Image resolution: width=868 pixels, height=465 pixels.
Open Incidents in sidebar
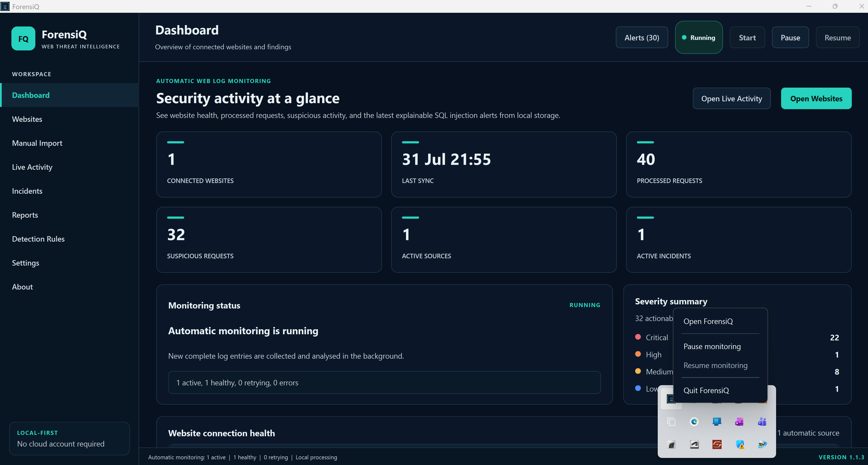pos(69,191)
